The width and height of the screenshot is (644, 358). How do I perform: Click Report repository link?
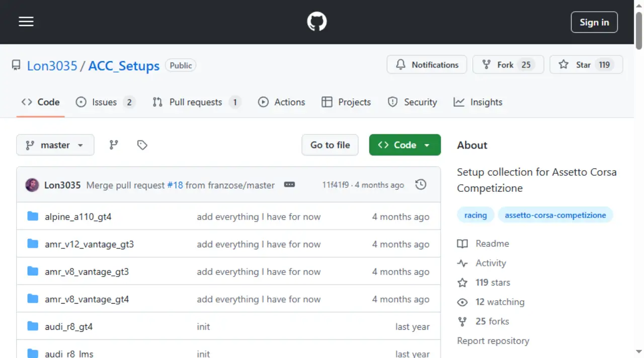pos(493,341)
